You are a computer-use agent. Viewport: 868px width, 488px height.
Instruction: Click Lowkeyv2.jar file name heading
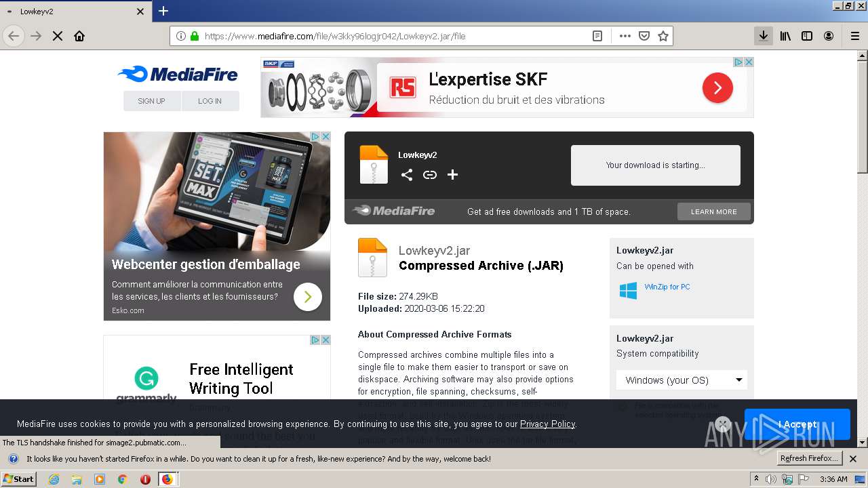coord(434,251)
